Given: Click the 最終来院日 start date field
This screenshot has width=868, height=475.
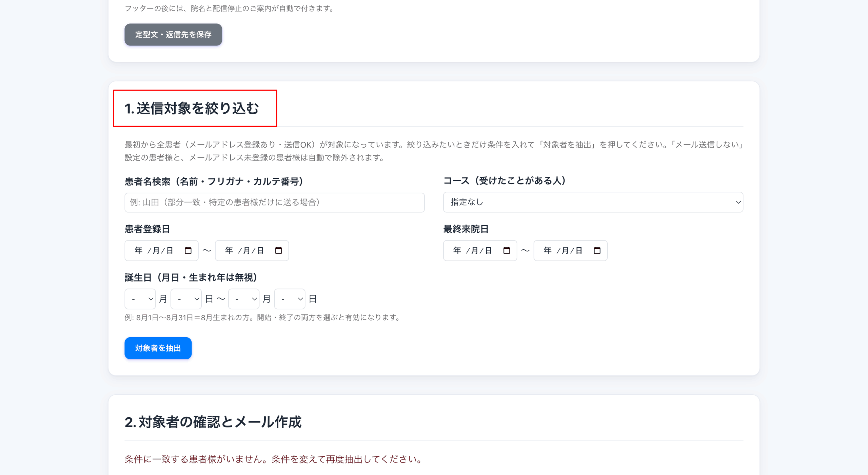Looking at the screenshot, I should (x=480, y=250).
